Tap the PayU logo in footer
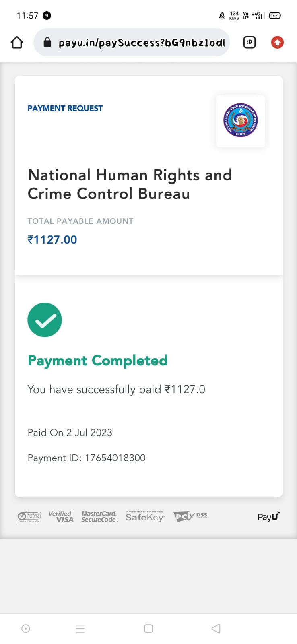Viewport: 297px width, 644px height. [x=268, y=516]
